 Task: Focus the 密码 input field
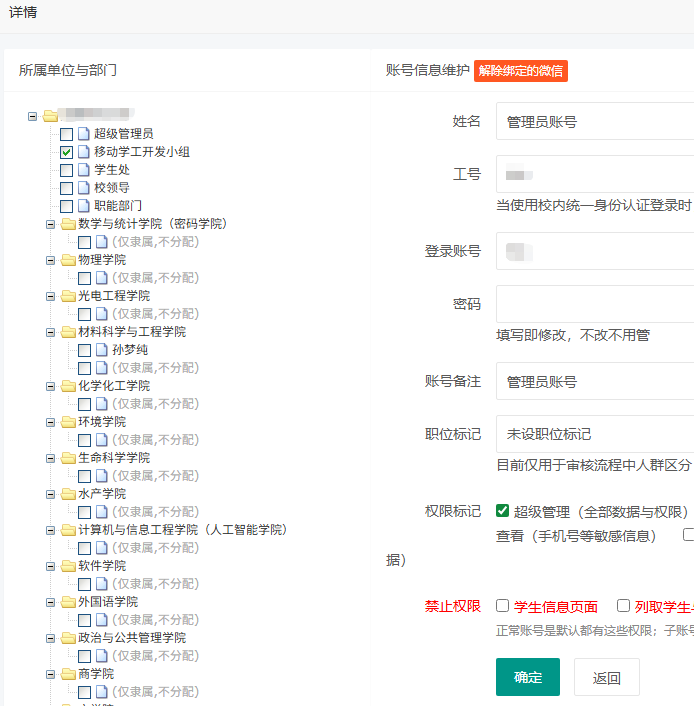[595, 304]
